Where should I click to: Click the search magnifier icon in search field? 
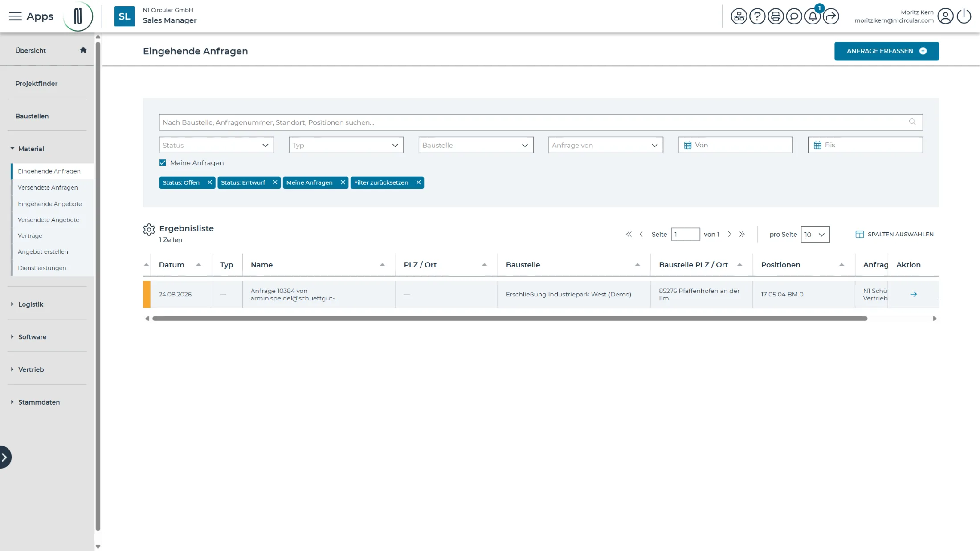click(x=912, y=122)
